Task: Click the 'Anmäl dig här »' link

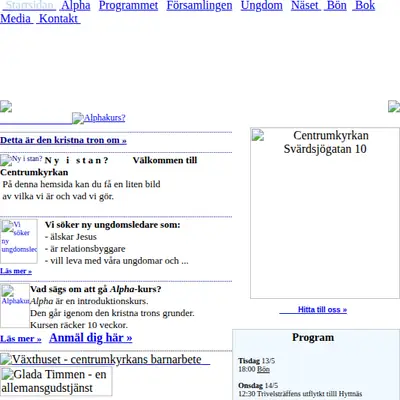Action: 91,338
